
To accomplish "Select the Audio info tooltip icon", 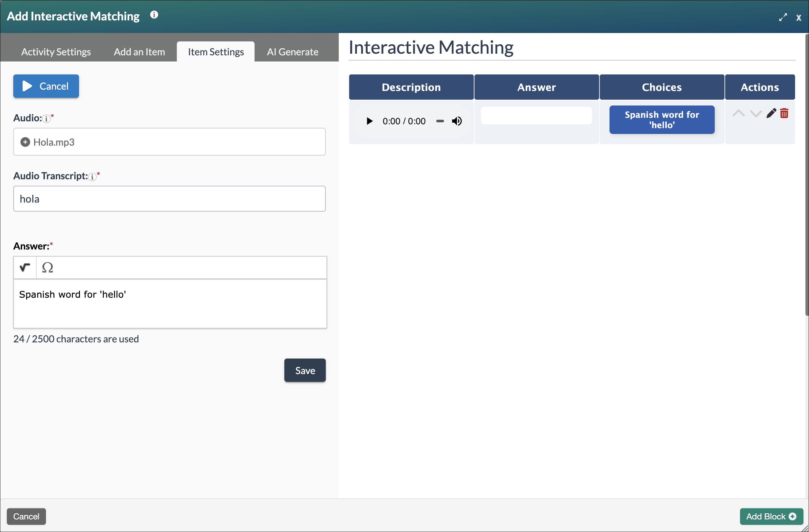I will coord(46,118).
